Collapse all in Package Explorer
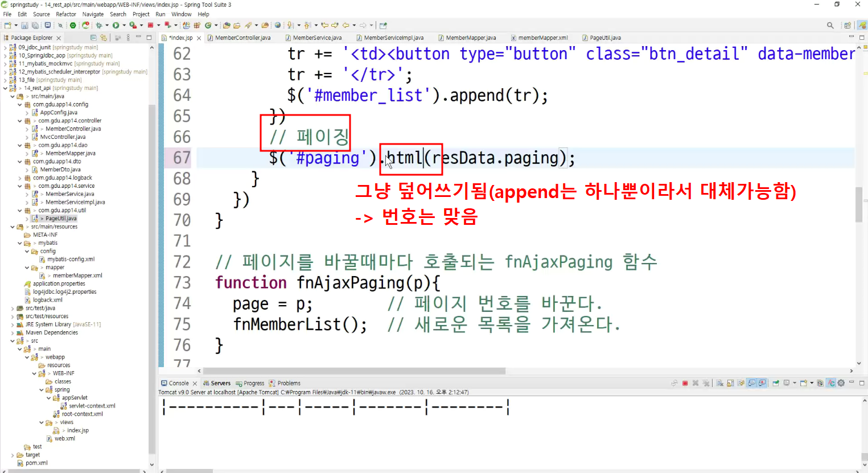Screen dimensions: 868x473 pos(93,38)
